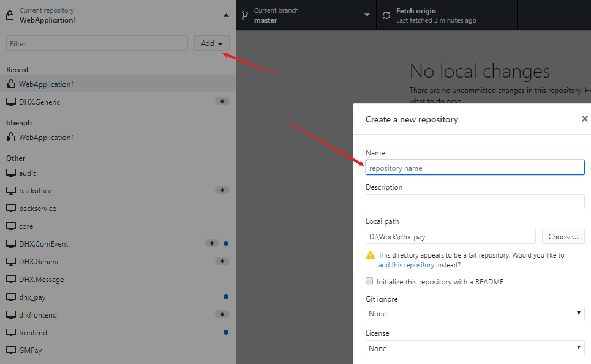Screen dimensions: 591x364
Task: Expand the Add dropdown button
Action: [x=212, y=43]
